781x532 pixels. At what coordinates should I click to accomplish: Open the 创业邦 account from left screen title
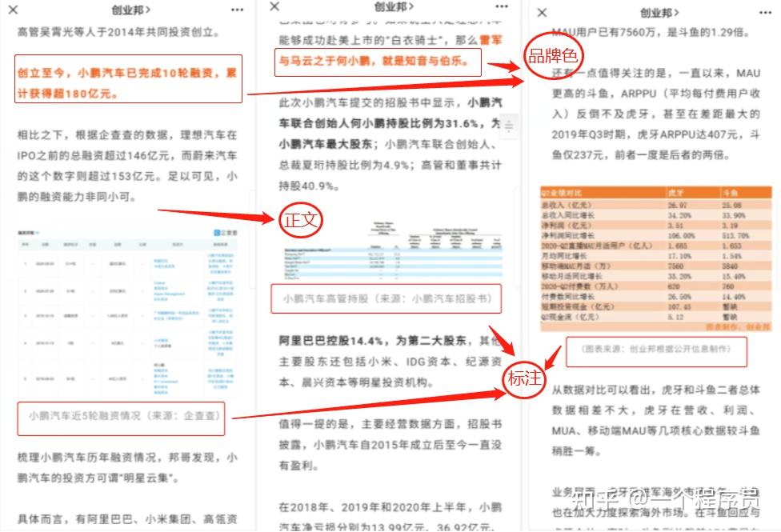pos(131,10)
